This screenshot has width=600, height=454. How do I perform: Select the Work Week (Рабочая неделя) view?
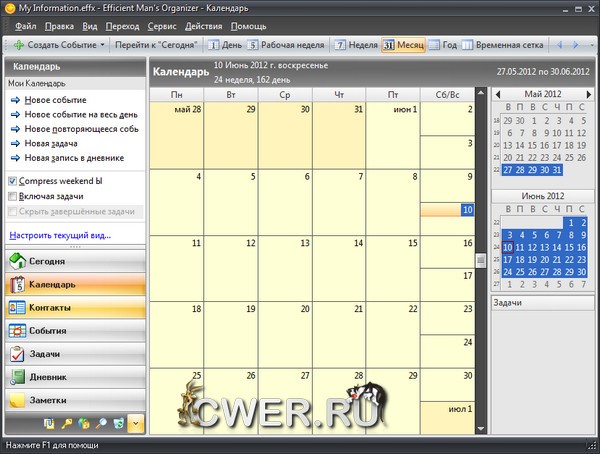click(286, 45)
